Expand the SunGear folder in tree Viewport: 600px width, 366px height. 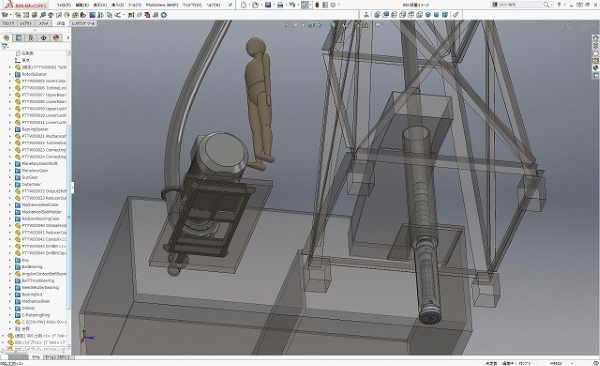pos(10,177)
